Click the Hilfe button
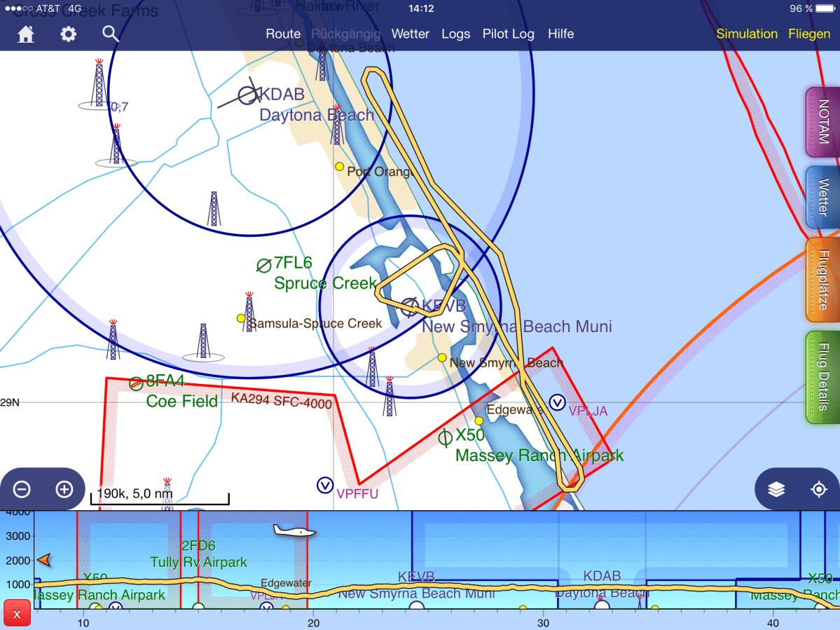Image resolution: width=840 pixels, height=630 pixels. 560,34
